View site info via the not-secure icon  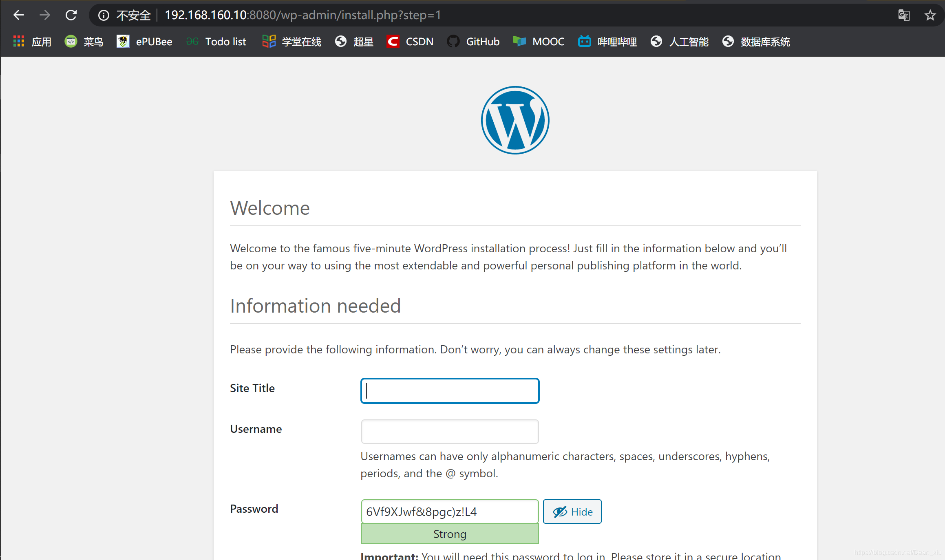(x=104, y=15)
